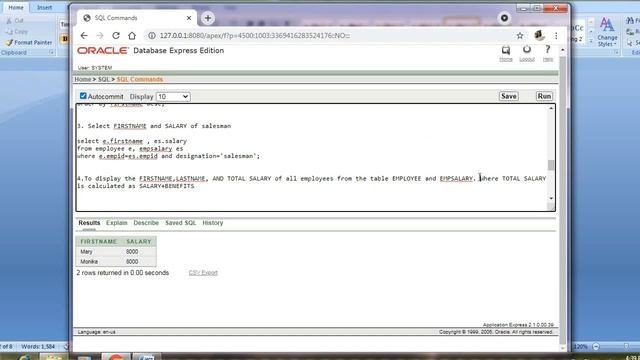This screenshot has height=360, width=640.
Task: Click the FIRSTNAME column header
Action: point(99,242)
